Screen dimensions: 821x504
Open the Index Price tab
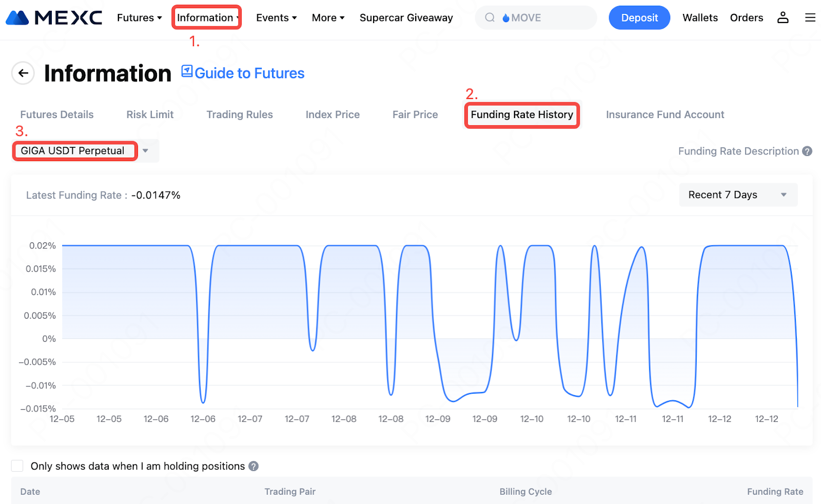[333, 115]
